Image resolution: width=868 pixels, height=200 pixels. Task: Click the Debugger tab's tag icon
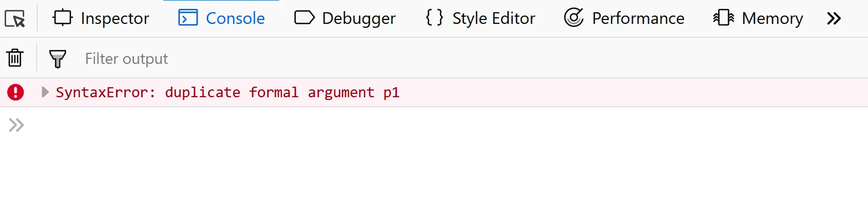click(304, 18)
